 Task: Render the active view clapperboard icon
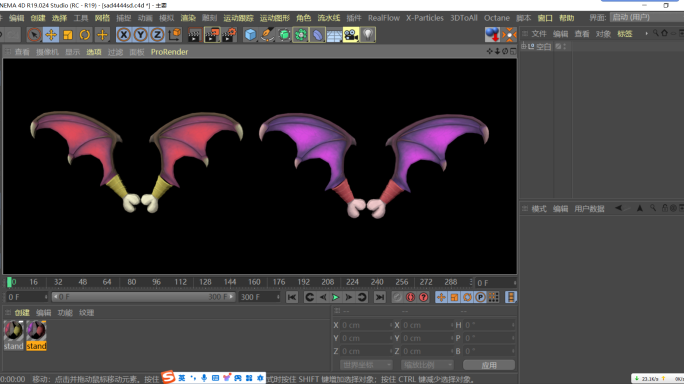[195, 35]
